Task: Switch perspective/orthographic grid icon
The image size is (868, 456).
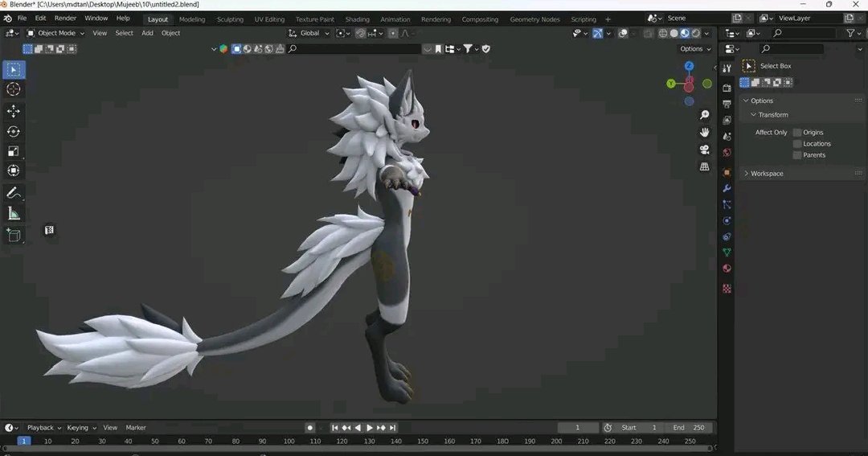Action: pyautogui.click(x=704, y=166)
